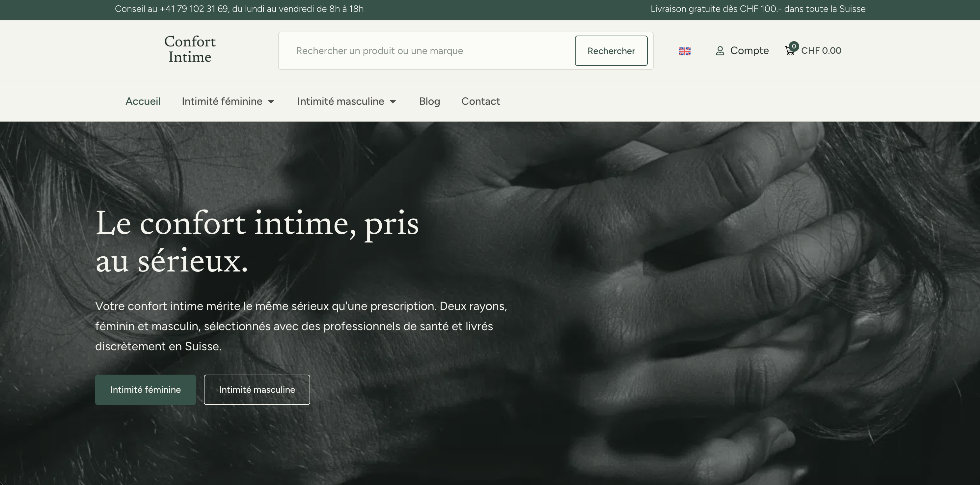This screenshot has height=485, width=980.
Task: Go to the Accueil menu item
Action: click(x=143, y=101)
